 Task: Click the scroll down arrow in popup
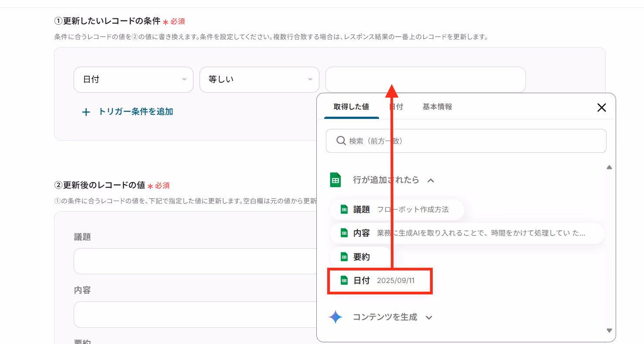[609, 331]
